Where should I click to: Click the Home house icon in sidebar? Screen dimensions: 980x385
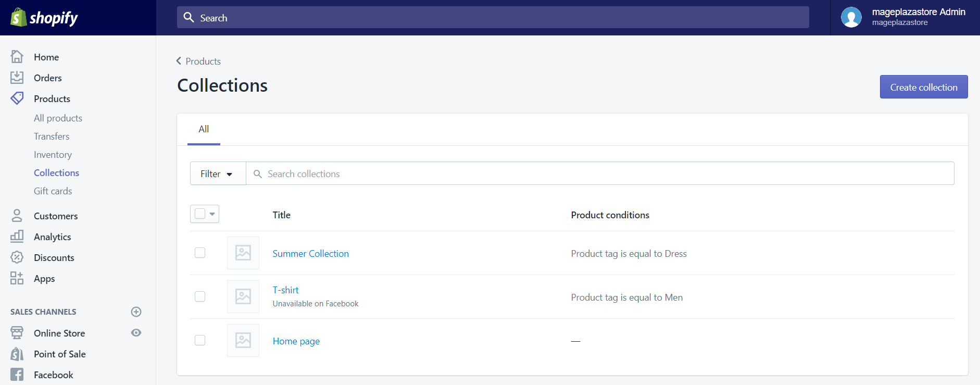pos(17,56)
